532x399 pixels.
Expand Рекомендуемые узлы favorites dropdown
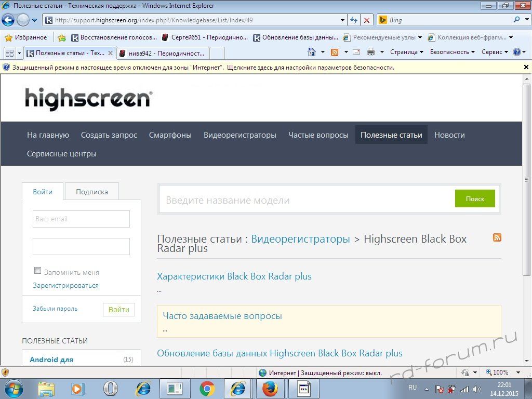coord(420,37)
